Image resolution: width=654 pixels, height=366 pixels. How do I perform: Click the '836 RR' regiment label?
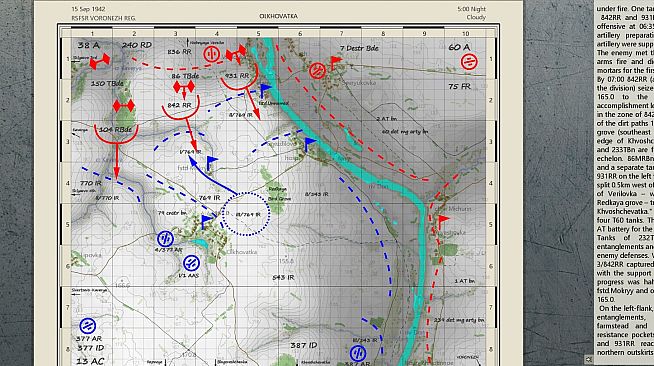pyautogui.click(x=179, y=52)
